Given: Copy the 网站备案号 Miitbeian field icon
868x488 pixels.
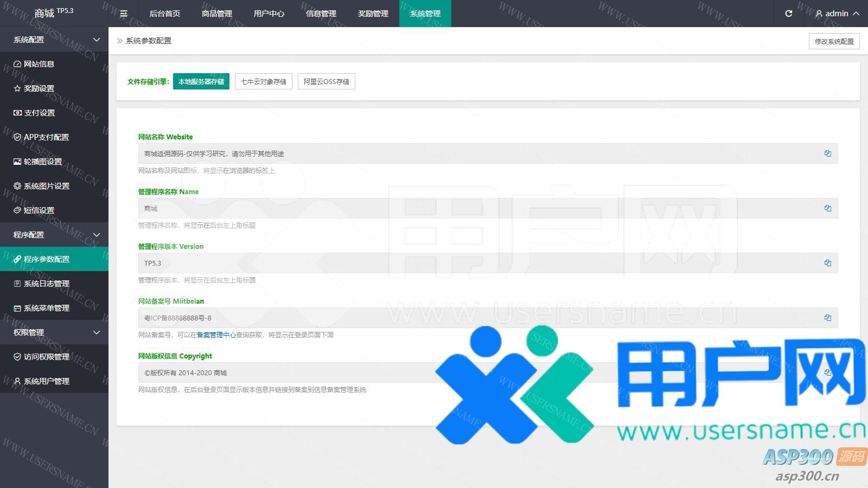Looking at the screenshot, I should (x=828, y=318).
